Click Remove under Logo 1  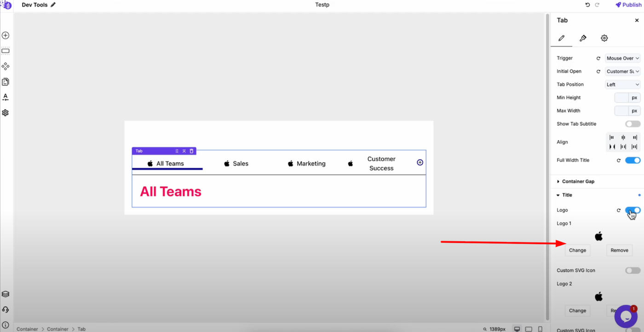click(x=619, y=250)
